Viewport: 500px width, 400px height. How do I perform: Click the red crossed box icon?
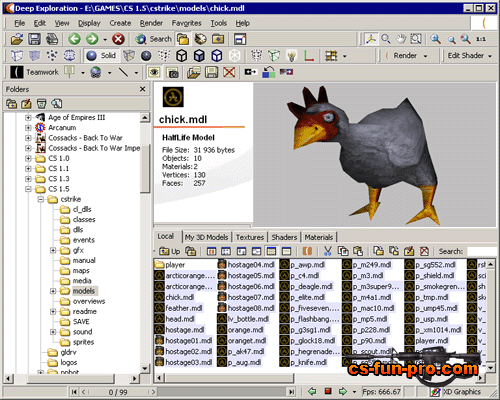[229, 72]
